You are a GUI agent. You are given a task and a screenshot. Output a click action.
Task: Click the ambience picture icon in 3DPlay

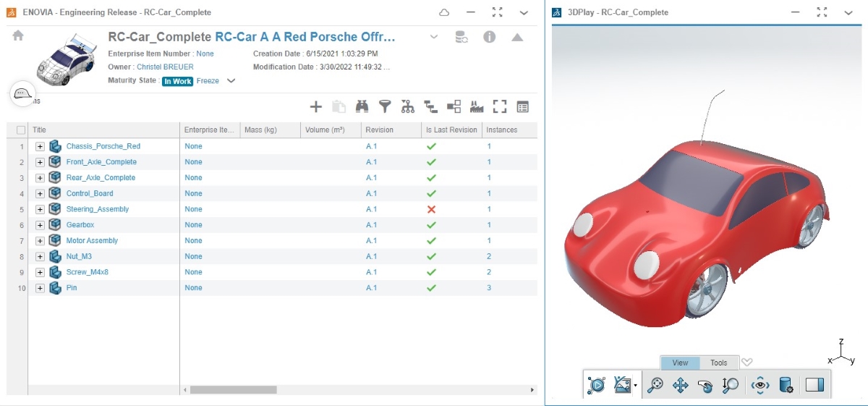622,385
